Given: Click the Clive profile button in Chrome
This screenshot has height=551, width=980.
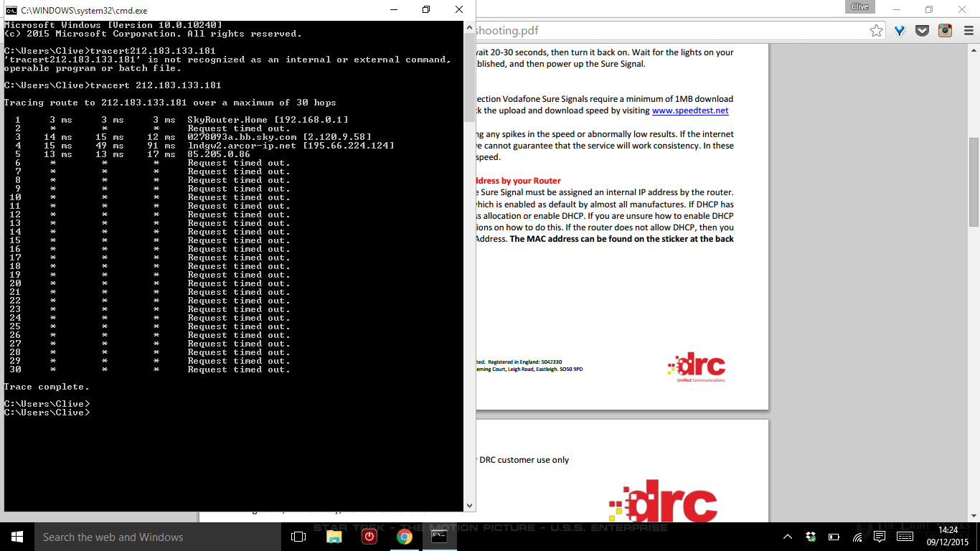Looking at the screenshot, I should (x=860, y=6).
